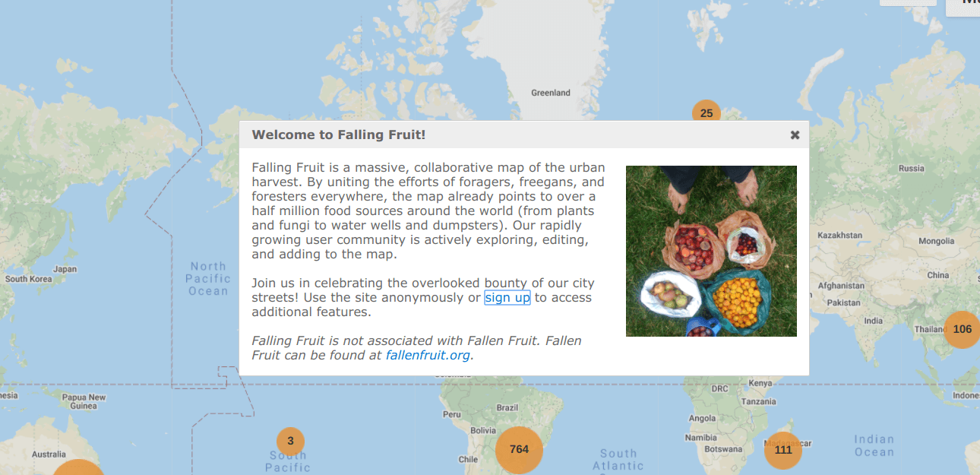Click the sign up link
The image size is (980, 475).
(x=507, y=297)
